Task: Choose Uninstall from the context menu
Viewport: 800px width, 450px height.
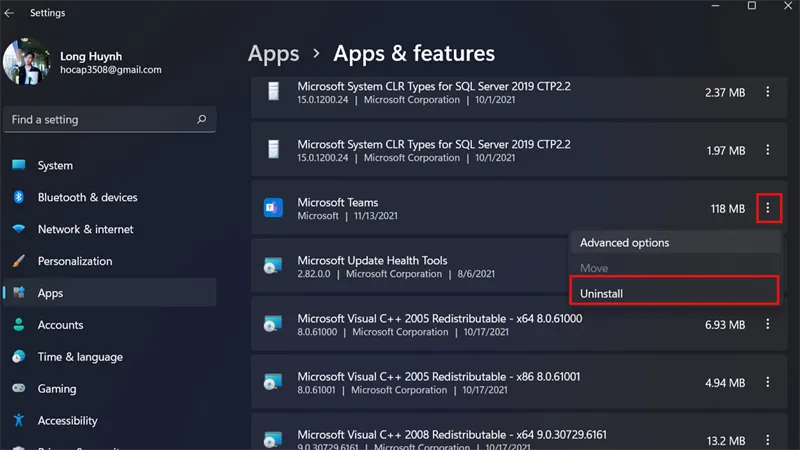Action: tap(674, 291)
